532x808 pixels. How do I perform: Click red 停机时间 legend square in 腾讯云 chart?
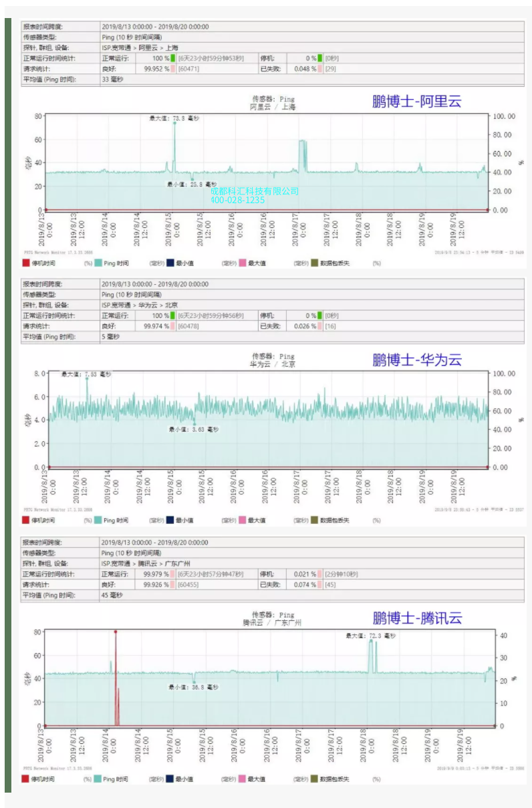(25, 779)
